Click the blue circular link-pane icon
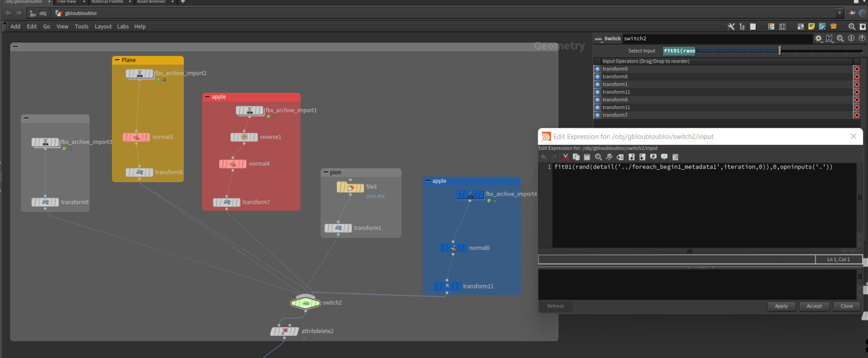The width and height of the screenshot is (868, 358). click(x=862, y=13)
